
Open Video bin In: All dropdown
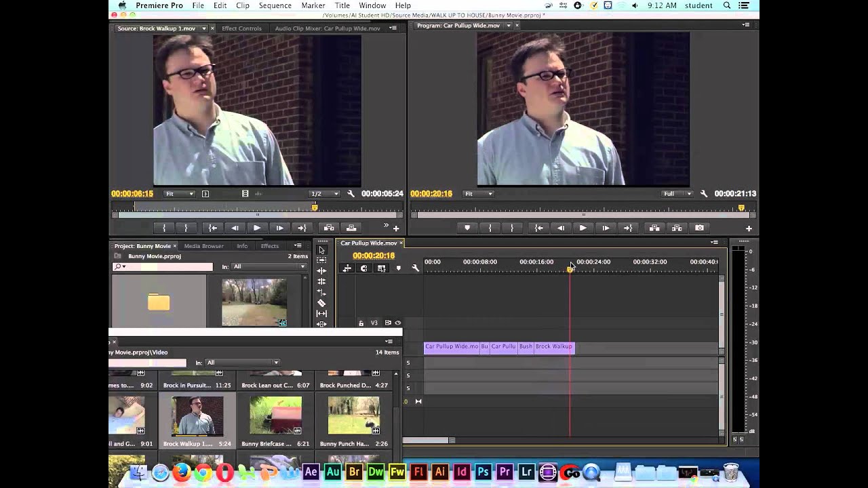(x=243, y=363)
